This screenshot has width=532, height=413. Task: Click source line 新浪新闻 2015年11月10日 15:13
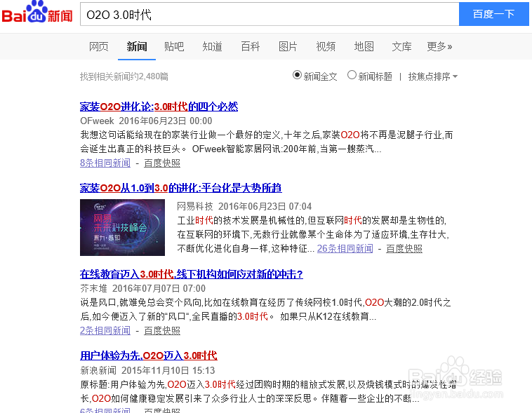147,370
